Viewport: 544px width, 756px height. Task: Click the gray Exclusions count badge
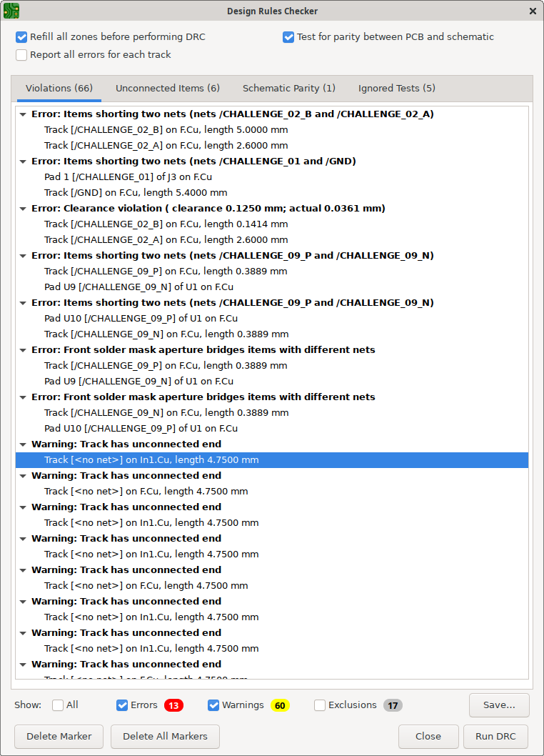393,705
